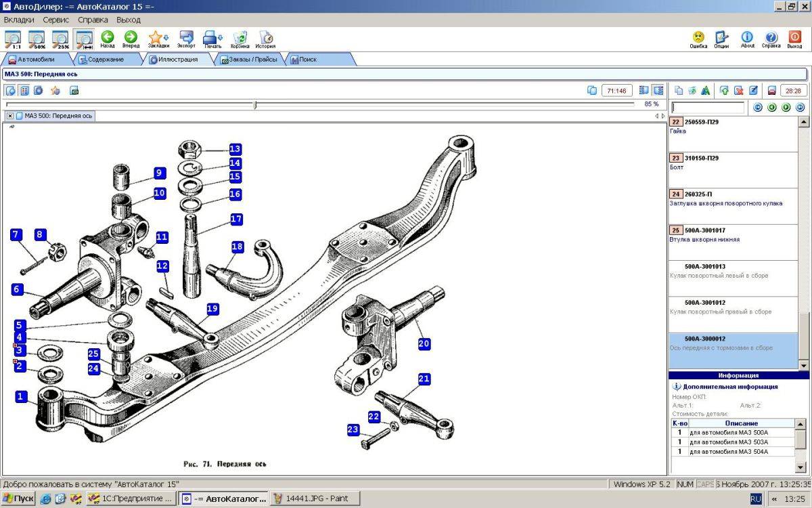Image resolution: width=812 pixels, height=508 pixels.
Task: Open the About information icon
Action: tap(747, 39)
